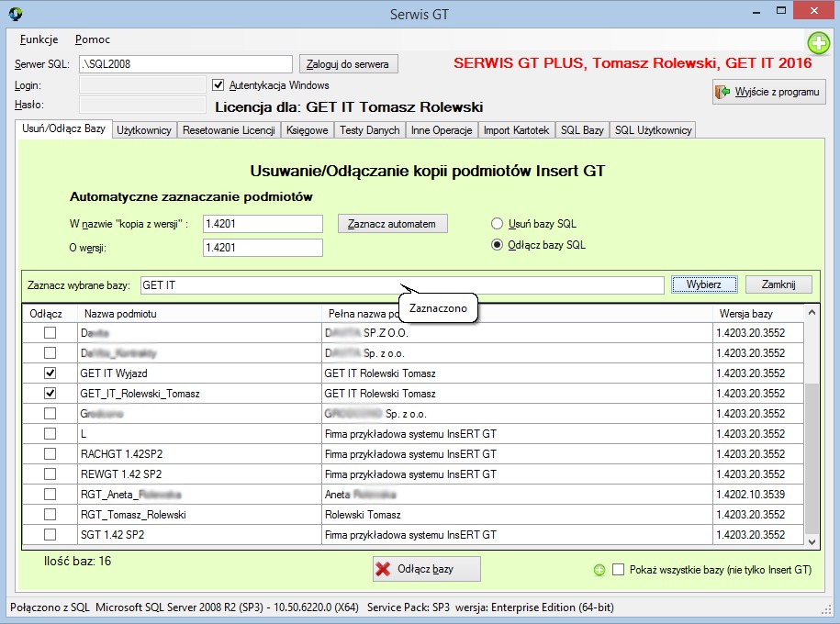Image resolution: width=840 pixels, height=624 pixels.
Task: Switch to Inne Operacje tab
Action: pyautogui.click(x=442, y=130)
